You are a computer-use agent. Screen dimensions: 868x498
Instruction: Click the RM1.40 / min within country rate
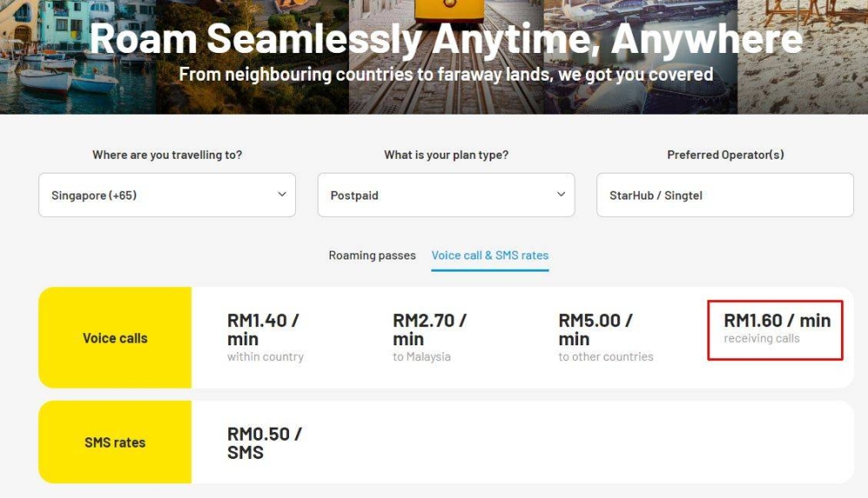[x=265, y=337]
